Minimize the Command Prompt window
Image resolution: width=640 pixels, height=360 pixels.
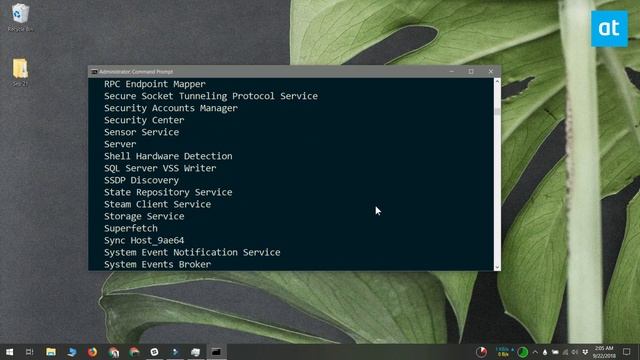click(x=451, y=71)
